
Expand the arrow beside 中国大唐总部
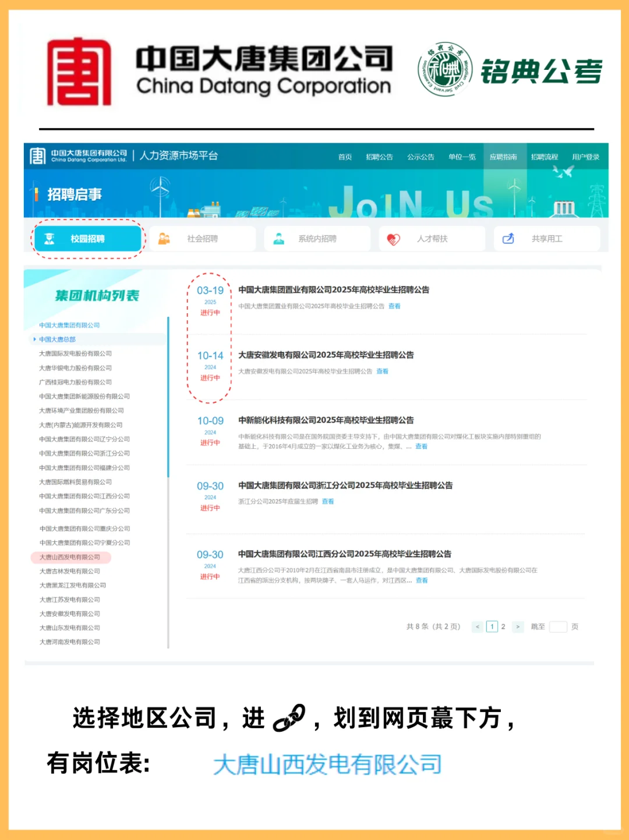[x=35, y=339]
